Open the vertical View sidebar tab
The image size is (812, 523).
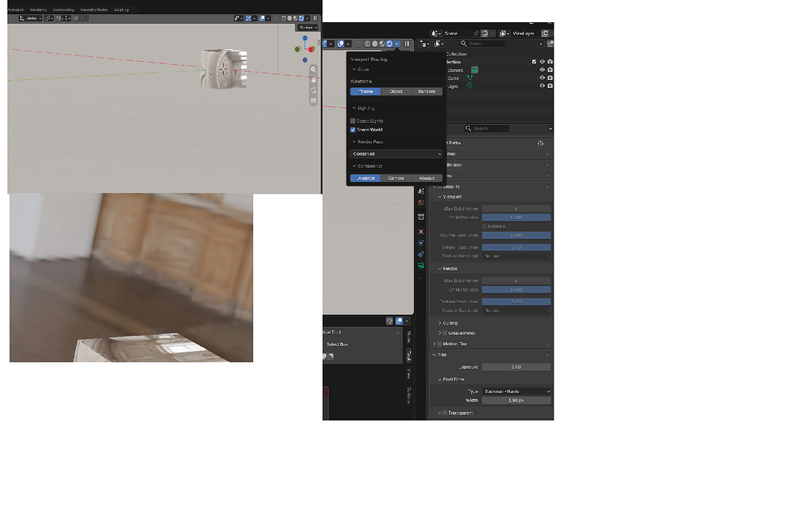click(408, 373)
